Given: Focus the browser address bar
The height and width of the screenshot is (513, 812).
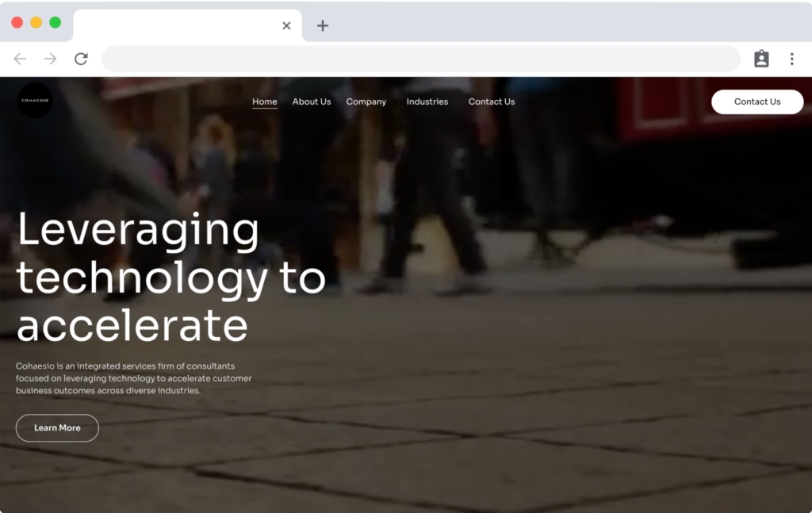Looking at the screenshot, I should click(x=420, y=59).
